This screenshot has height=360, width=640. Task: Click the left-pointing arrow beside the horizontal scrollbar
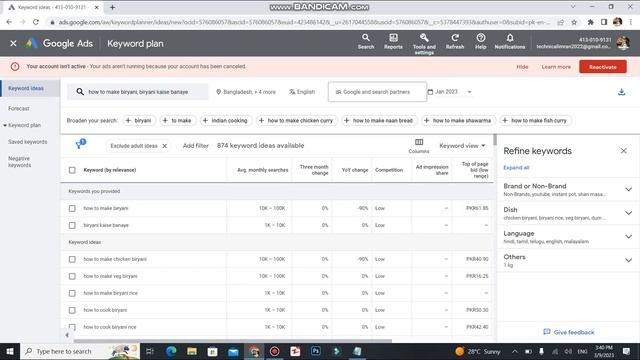67,335
